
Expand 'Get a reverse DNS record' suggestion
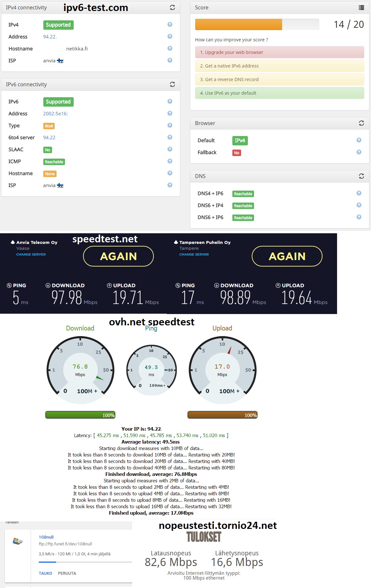click(x=279, y=79)
